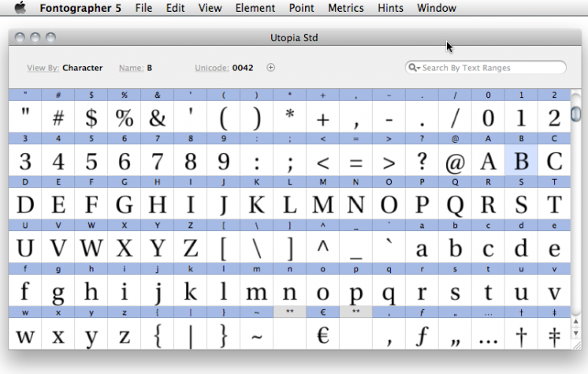Open the Edit menu
588x374 pixels.
(175, 8)
